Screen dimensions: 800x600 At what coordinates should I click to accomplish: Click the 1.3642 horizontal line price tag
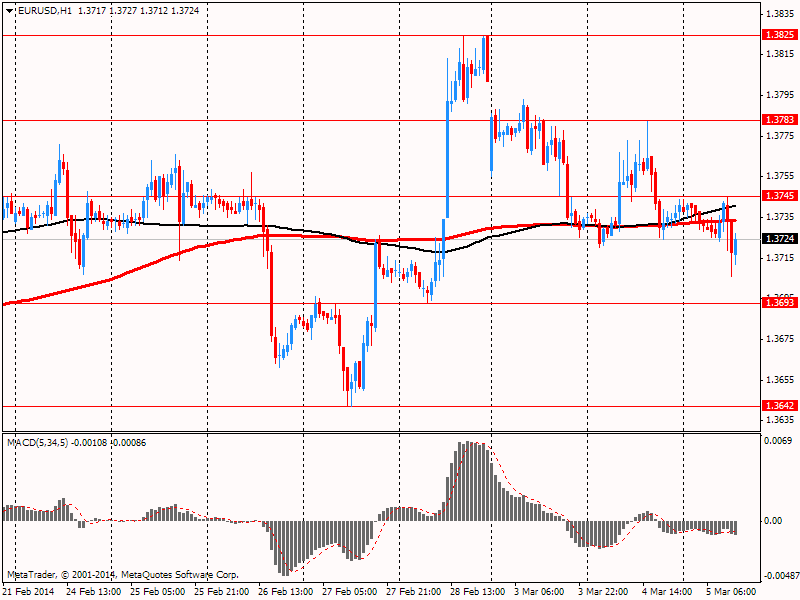[779, 406]
